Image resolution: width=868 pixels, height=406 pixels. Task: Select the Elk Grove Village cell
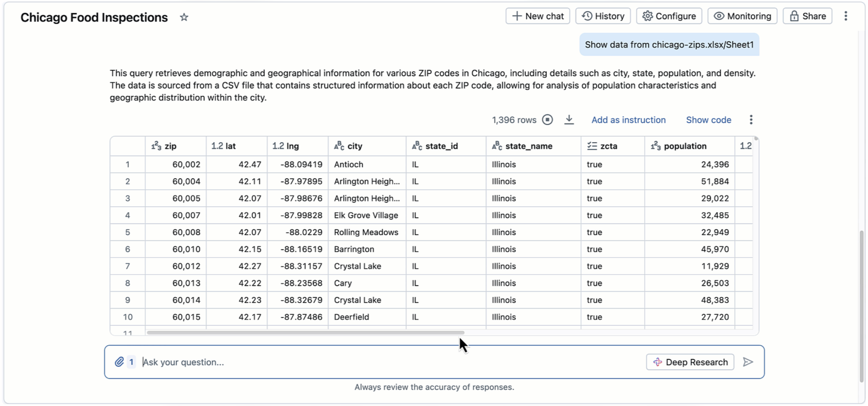[x=367, y=215]
